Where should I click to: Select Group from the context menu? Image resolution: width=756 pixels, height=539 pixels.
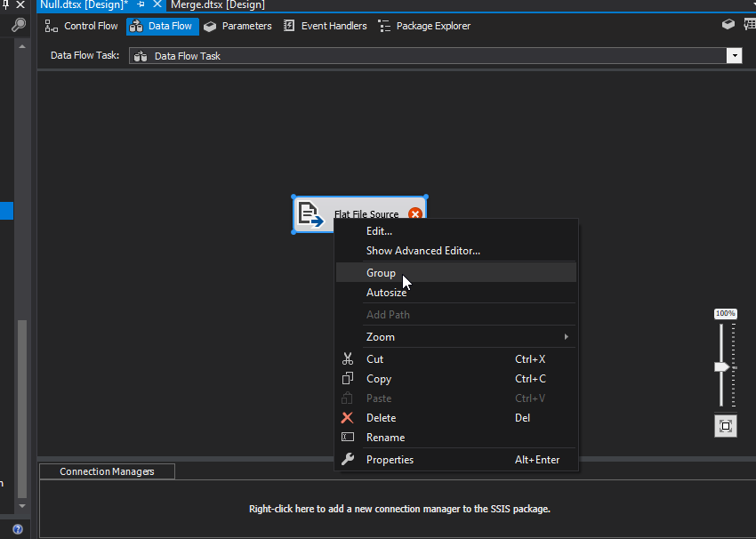(x=381, y=272)
